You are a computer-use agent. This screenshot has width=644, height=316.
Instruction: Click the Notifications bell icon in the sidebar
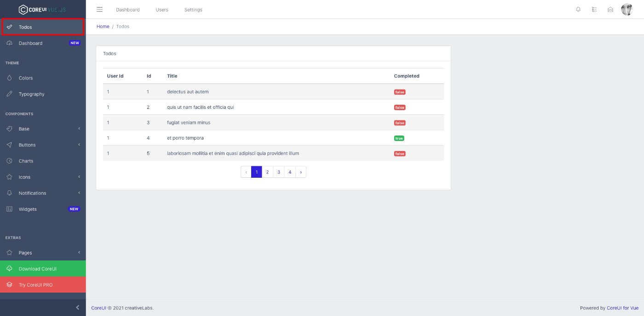click(10, 193)
